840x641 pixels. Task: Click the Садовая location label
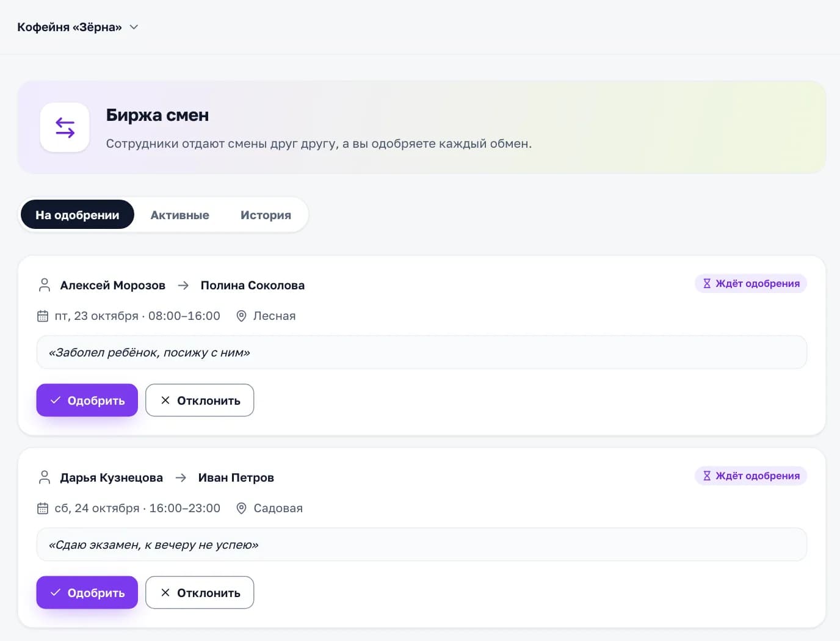pyautogui.click(x=278, y=509)
